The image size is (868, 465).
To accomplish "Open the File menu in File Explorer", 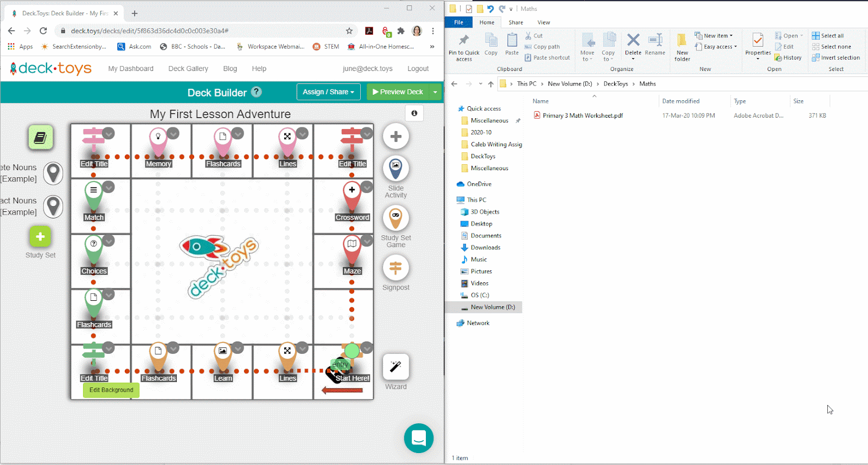I will tap(458, 22).
